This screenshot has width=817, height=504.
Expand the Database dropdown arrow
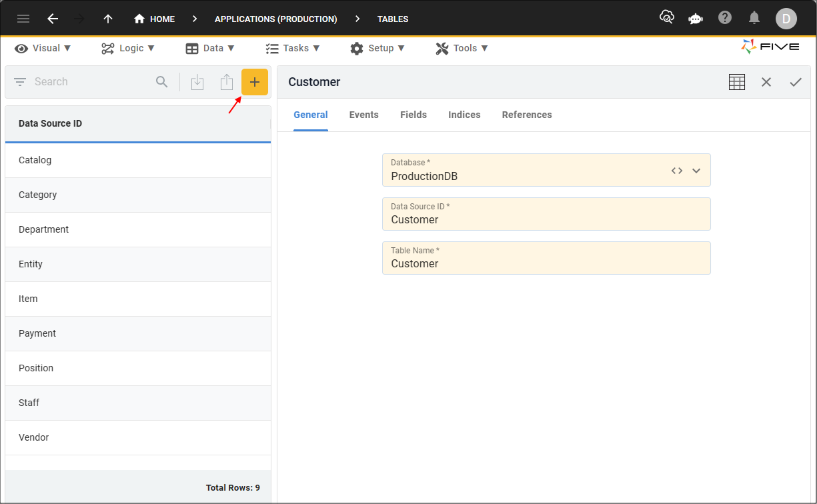[696, 171]
